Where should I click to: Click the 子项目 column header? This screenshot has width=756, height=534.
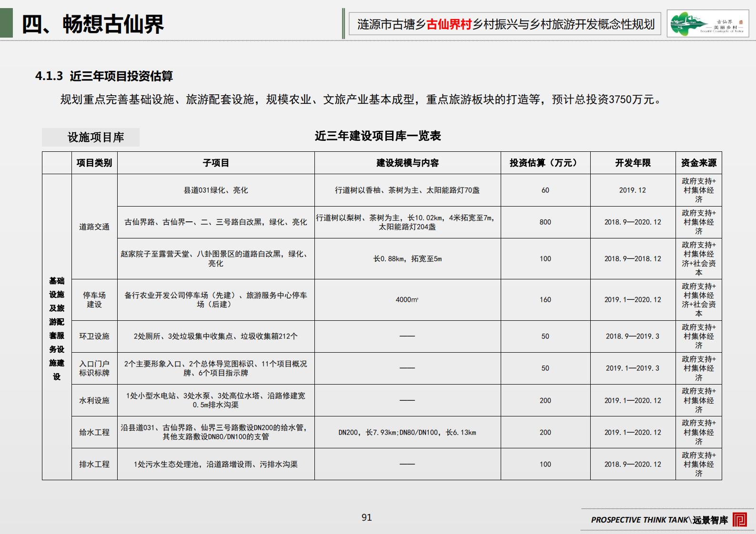pos(216,163)
